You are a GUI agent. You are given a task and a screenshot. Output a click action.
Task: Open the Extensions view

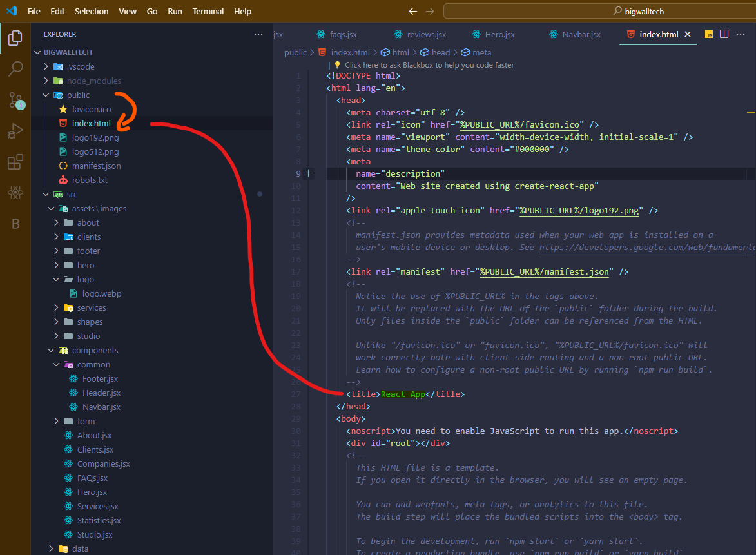pyautogui.click(x=15, y=162)
